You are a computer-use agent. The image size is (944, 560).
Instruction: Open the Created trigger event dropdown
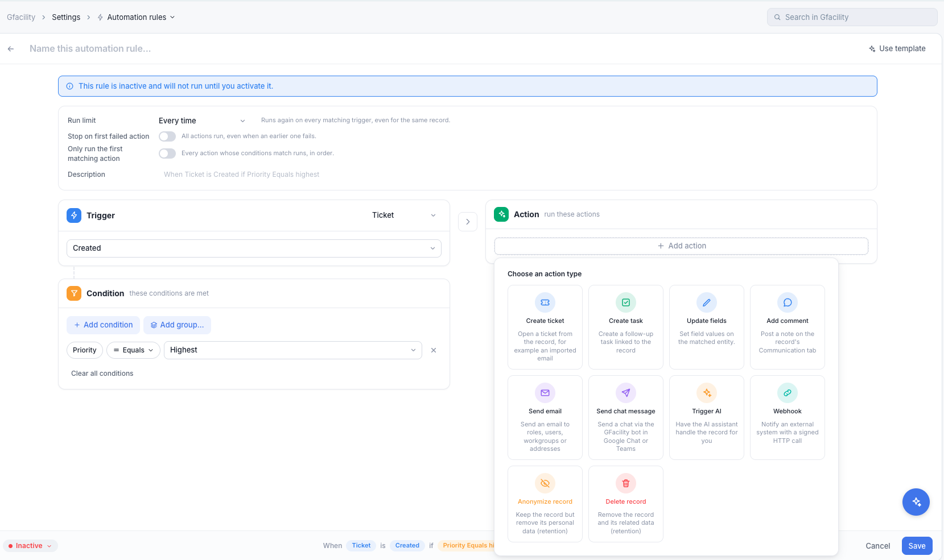click(x=254, y=248)
